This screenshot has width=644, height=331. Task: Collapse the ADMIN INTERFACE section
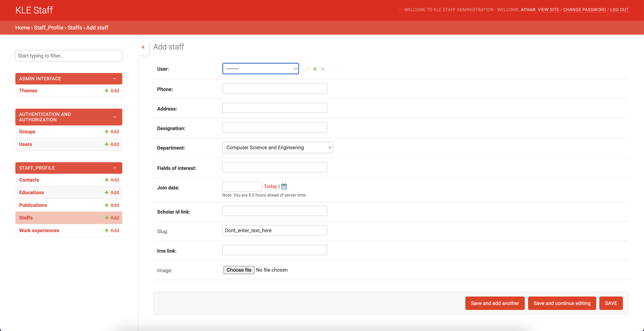(115, 79)
